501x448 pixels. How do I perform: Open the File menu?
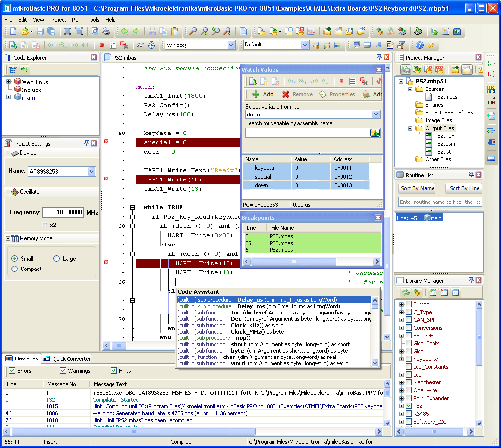tap(8, 20)
